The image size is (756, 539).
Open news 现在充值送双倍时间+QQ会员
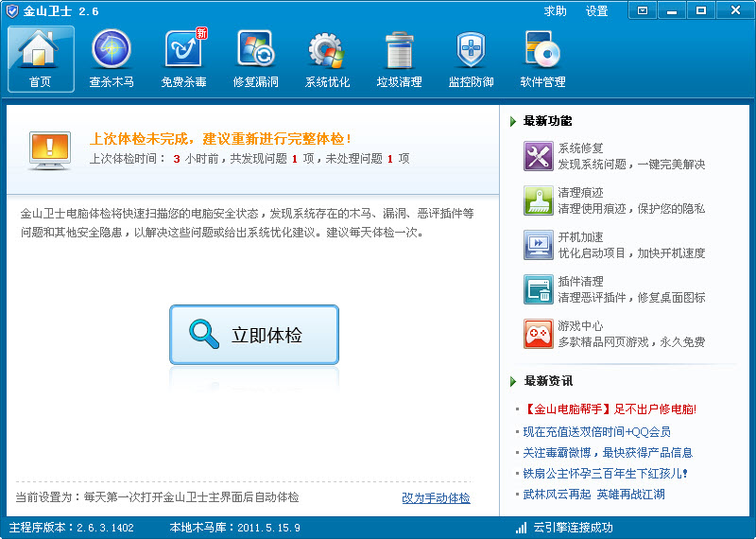[x=596, y=431]
